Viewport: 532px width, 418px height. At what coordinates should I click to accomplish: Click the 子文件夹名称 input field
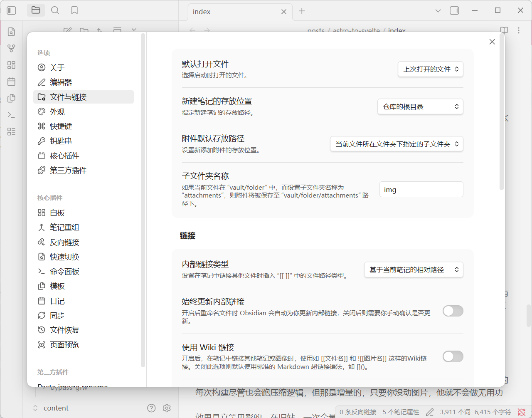[421, 189]
